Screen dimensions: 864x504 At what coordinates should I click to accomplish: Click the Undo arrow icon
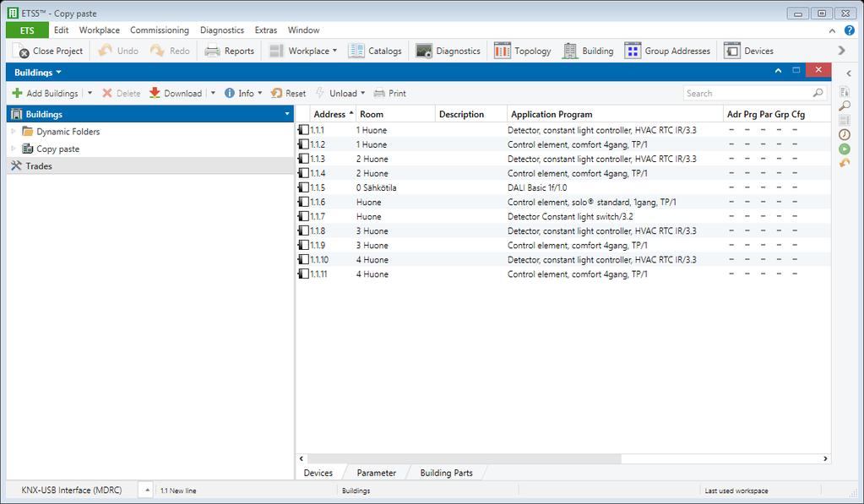[x=105, y=51]
